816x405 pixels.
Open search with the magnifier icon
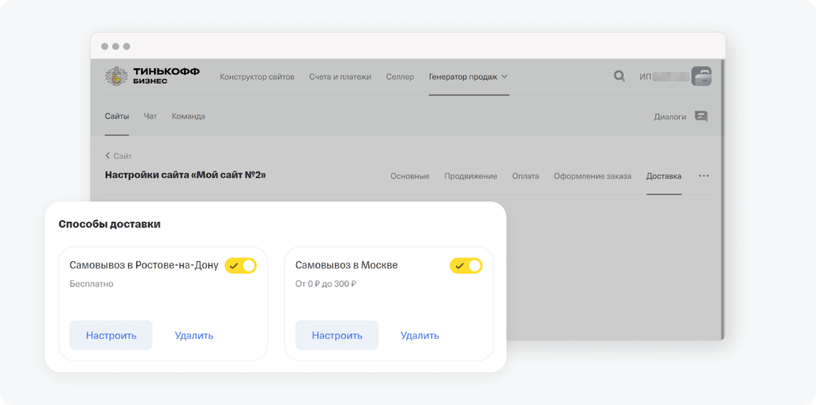click(619, 76)
